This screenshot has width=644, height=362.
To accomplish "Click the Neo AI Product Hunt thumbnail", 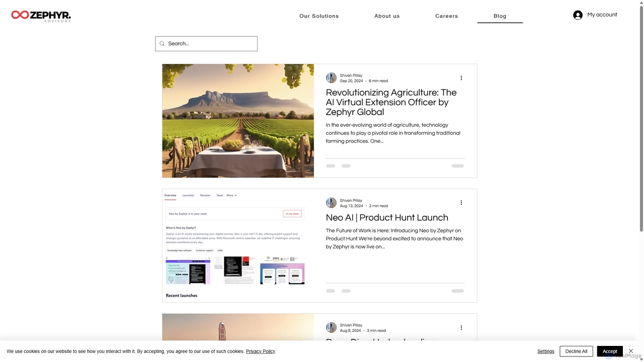I will pyautogui.click(x=238, y=246).
